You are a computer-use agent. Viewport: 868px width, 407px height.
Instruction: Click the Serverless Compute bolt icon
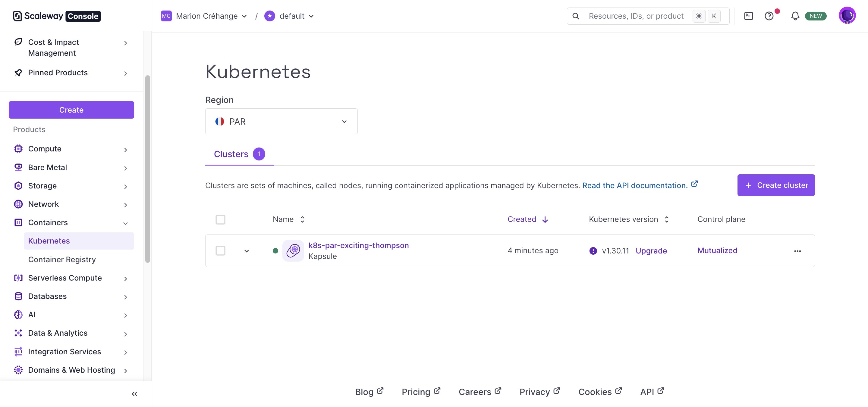(x=18, y=278)
